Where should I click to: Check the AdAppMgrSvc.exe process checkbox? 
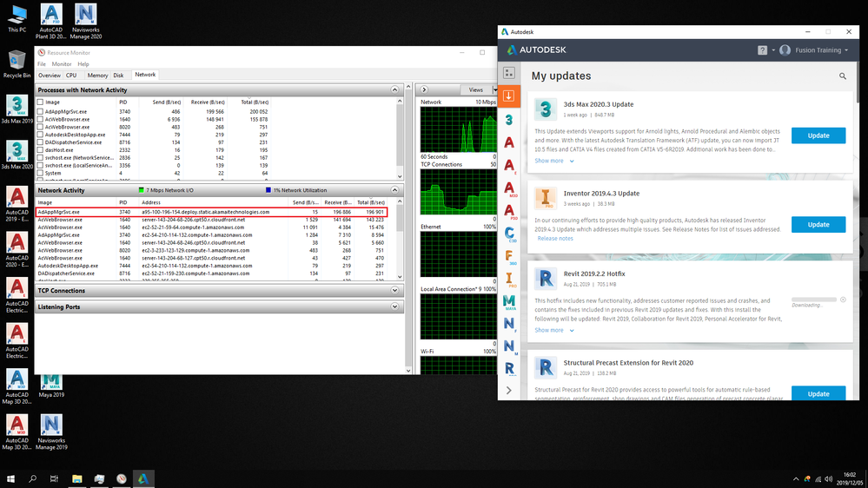40,111
